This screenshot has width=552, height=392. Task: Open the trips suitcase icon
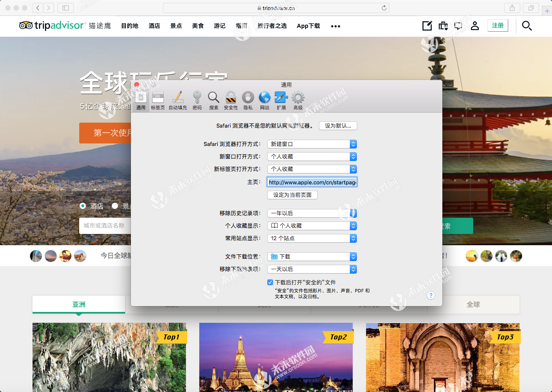(443, 26)
